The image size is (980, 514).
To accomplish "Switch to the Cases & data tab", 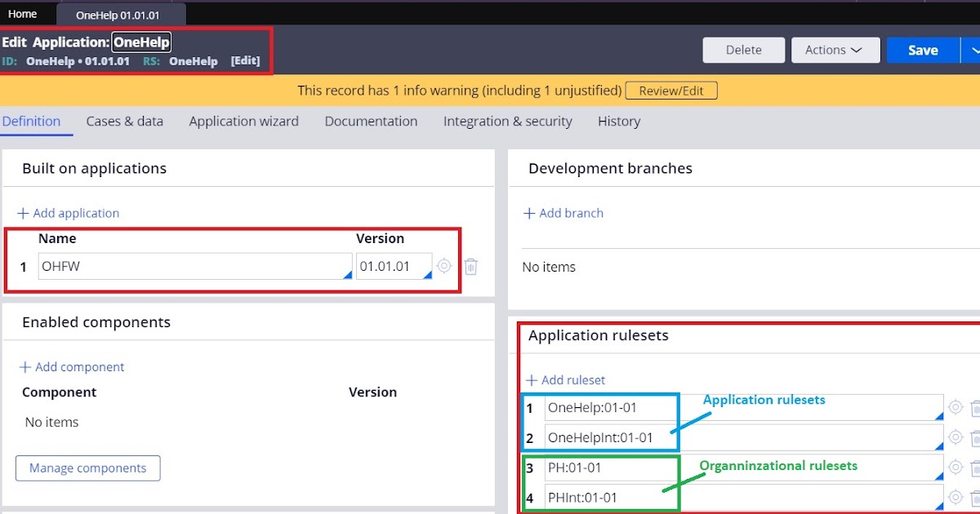I will (124, 121).
